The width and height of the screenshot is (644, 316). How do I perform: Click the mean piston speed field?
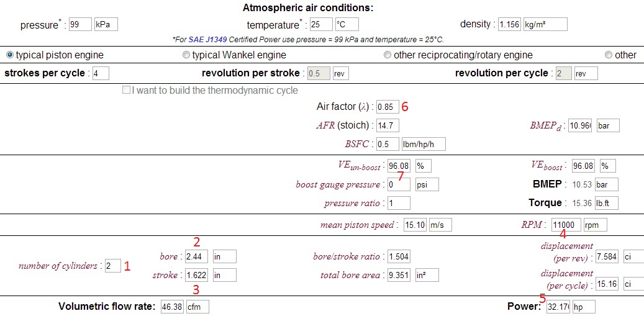pyautogui.click(x=414, y=225)
